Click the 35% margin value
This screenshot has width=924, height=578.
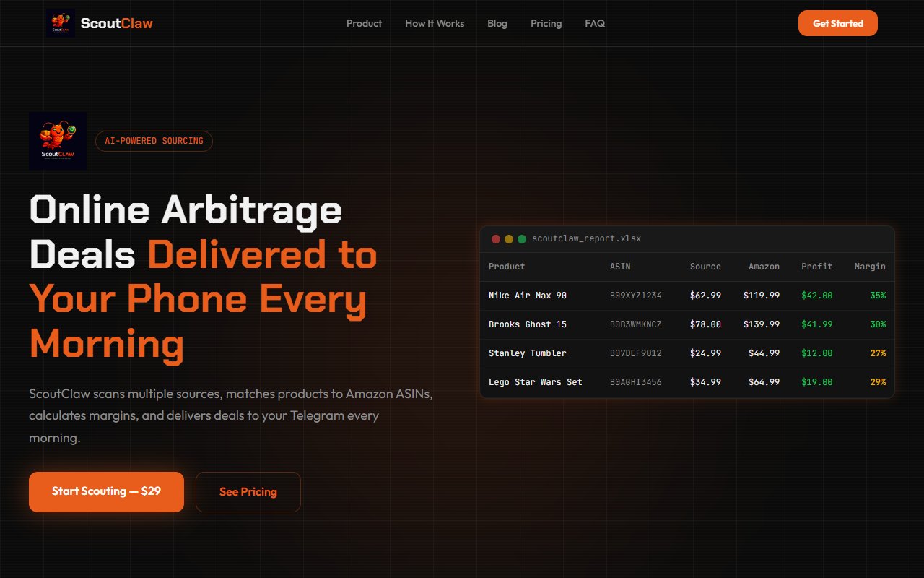coord(878,296)
